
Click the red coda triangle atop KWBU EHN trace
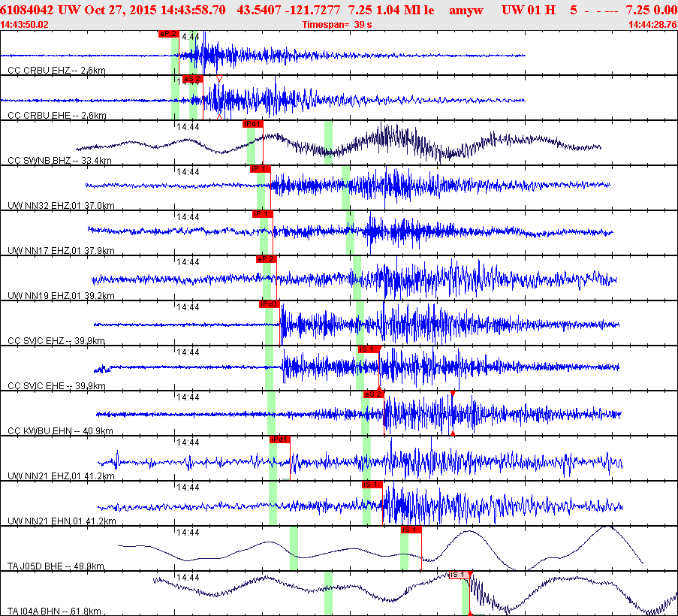pyautogui.click(x=453, y=394)
